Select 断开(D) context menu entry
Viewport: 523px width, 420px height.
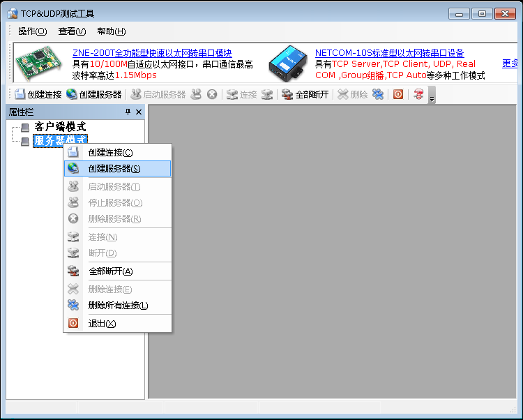(x=117, y=253)
